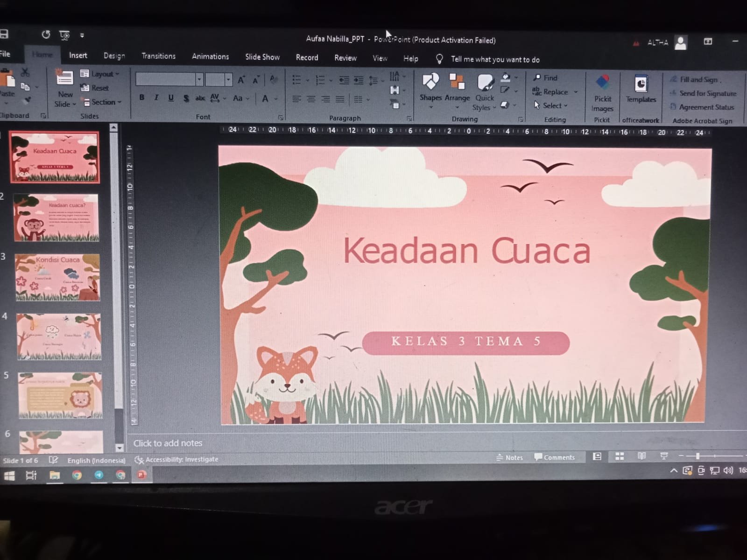Open Reading View from status bar
The height and width of the screenshot is (560, 747).
point(642,456)
